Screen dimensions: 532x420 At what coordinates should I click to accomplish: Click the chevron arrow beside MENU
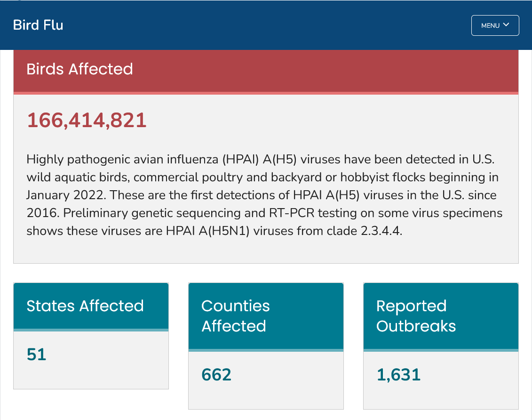[x=506, y=25]
